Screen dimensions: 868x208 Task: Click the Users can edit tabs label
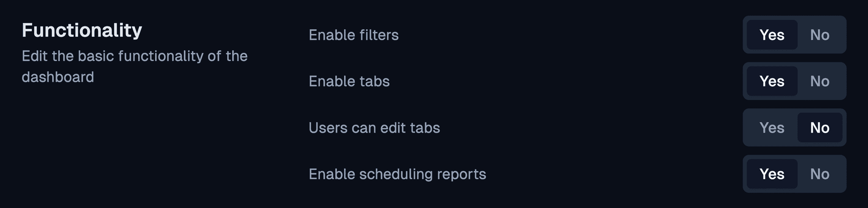click(x=374, y=128)
